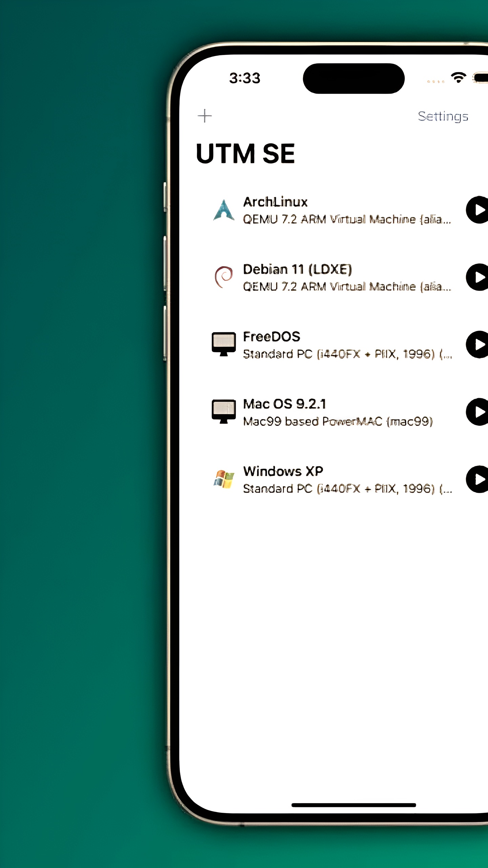488x868 pixels.
Task: Boot the Windows XP virtual machine
Action: pos(477,479)
